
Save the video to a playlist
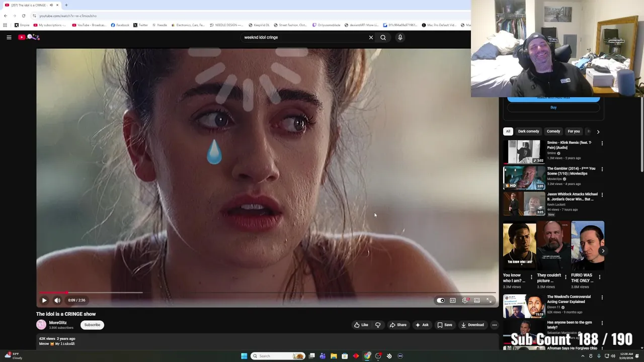pos(445,325)
